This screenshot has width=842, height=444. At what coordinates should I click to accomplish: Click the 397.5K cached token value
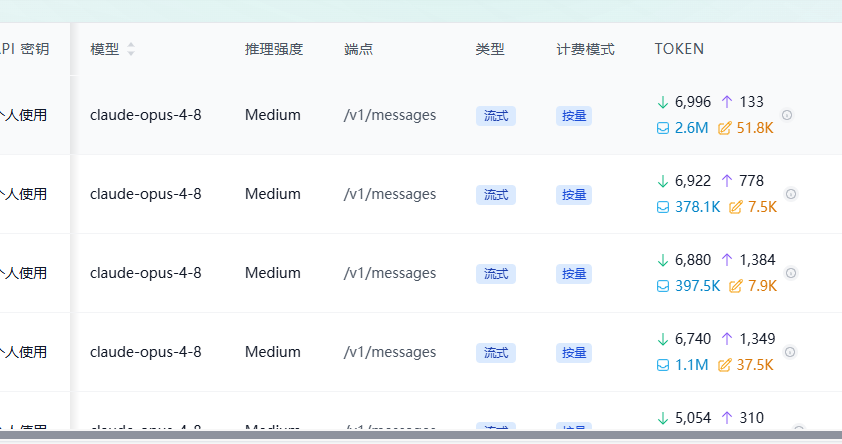(x=698, y=286)
